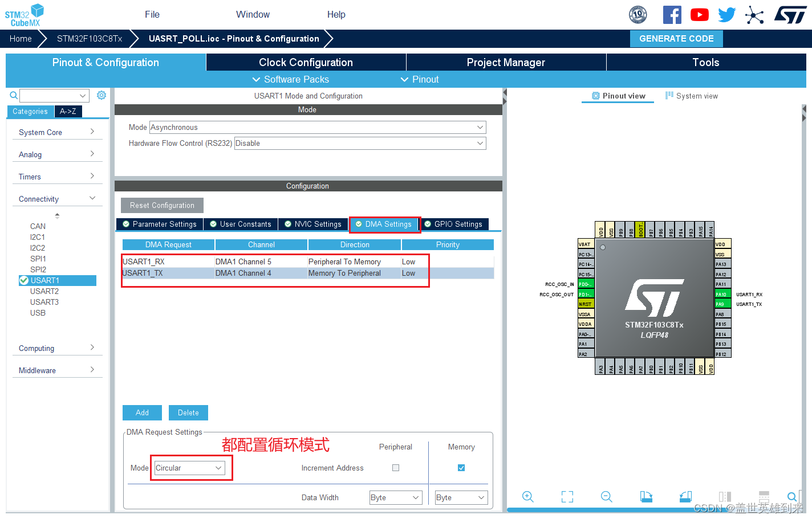Switch to the Clock Configuration tab

tap(306, 62)
